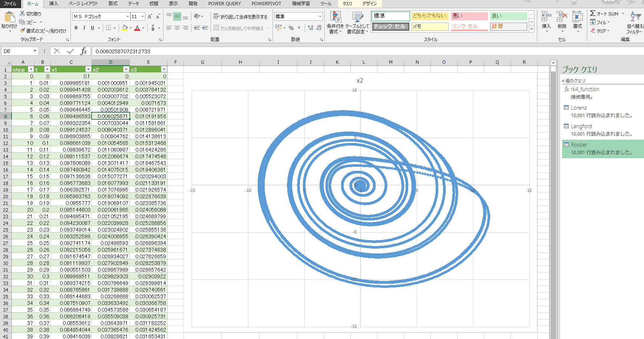The image size is (644, 339).
Task: Click the Name Box showing D8
Action: pyautogui.click(x=17, y=51)
